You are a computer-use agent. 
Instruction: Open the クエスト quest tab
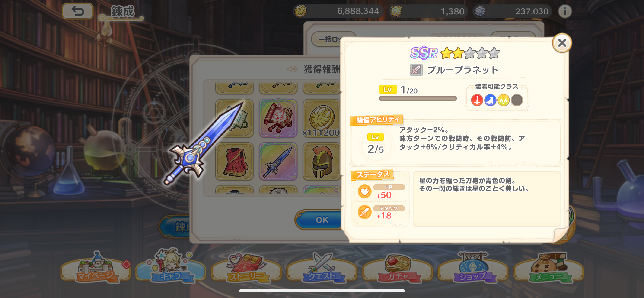coord(322,268)
